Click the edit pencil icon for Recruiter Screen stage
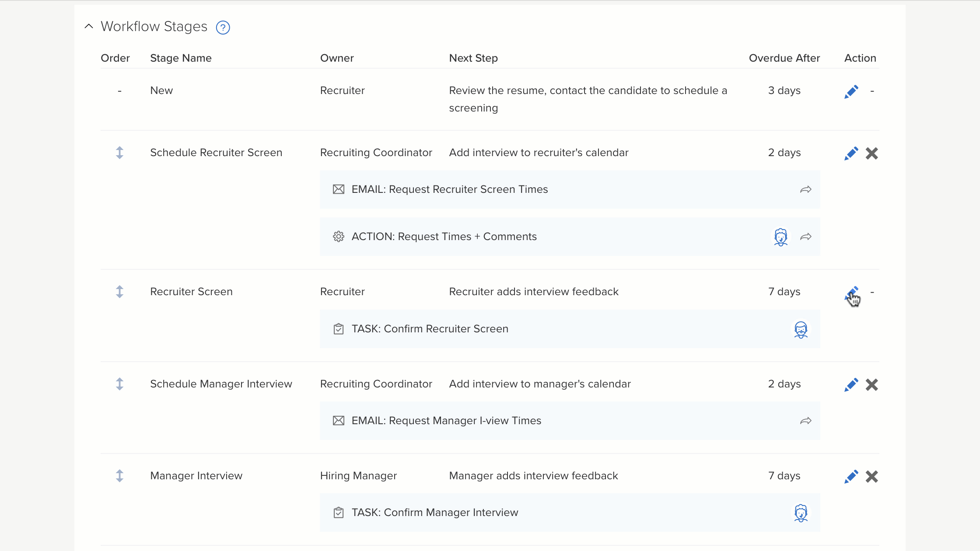980x551 pixels. pos(851,292)
